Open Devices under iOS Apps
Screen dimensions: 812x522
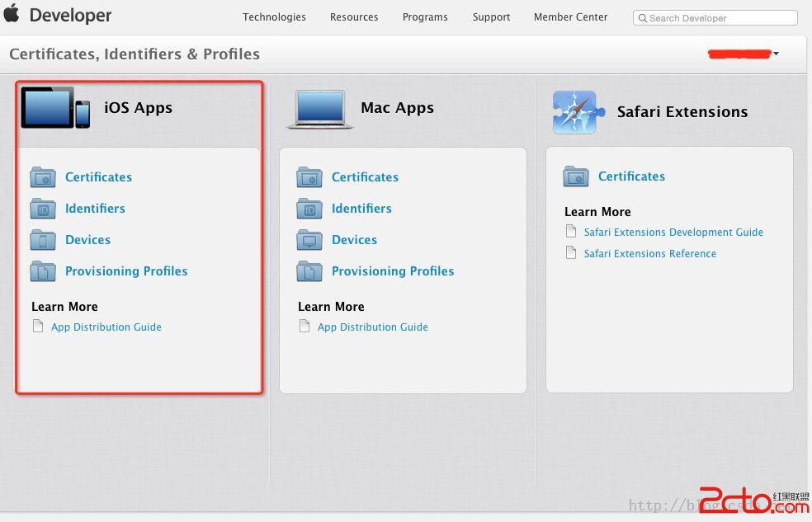click(x=88, y=240)
